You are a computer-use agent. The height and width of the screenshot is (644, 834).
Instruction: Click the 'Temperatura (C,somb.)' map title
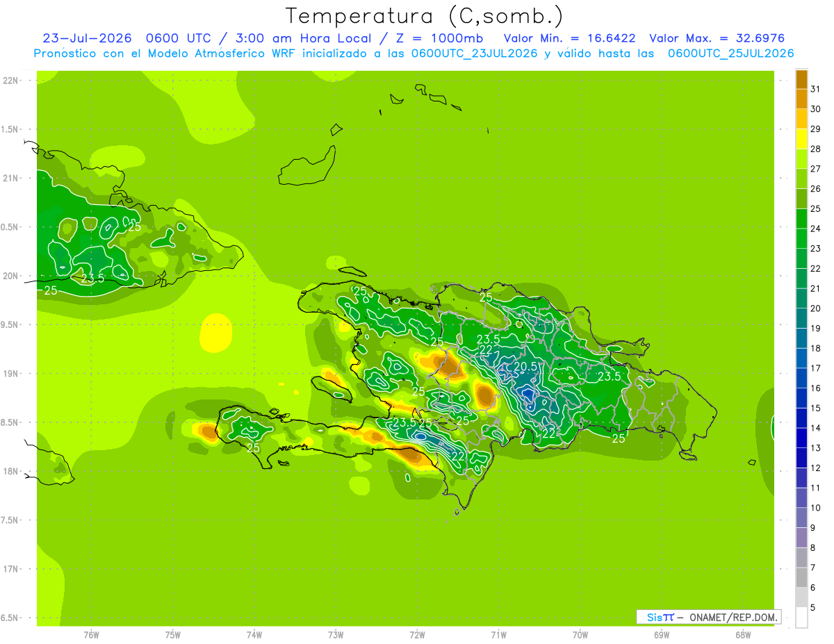pyautogui.click(x=424, y=16)
